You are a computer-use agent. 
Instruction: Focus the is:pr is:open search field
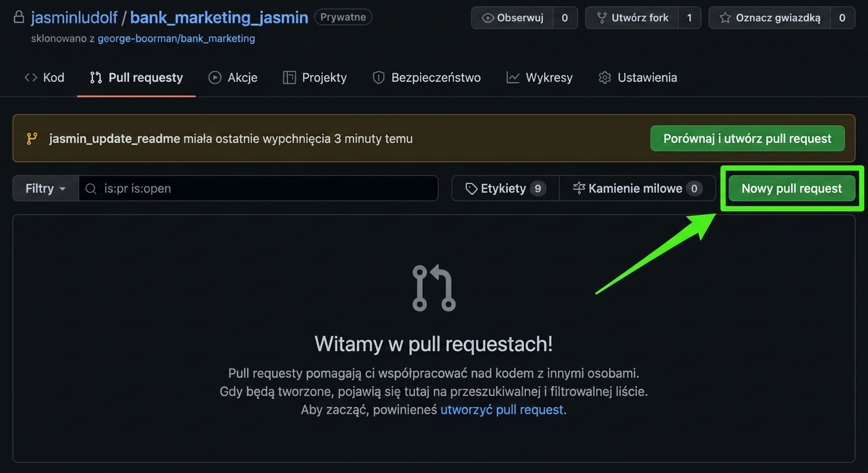258,188
